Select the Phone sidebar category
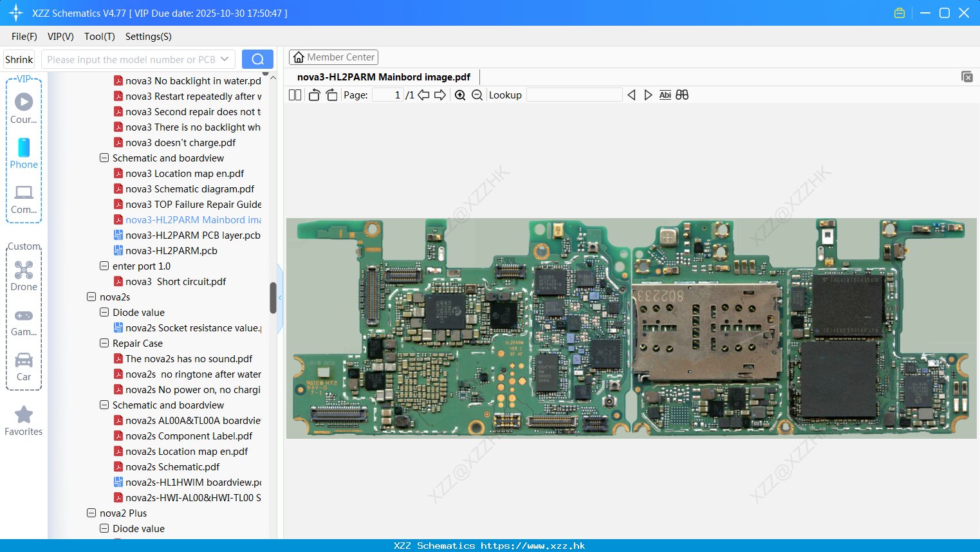 click(24, 154)
